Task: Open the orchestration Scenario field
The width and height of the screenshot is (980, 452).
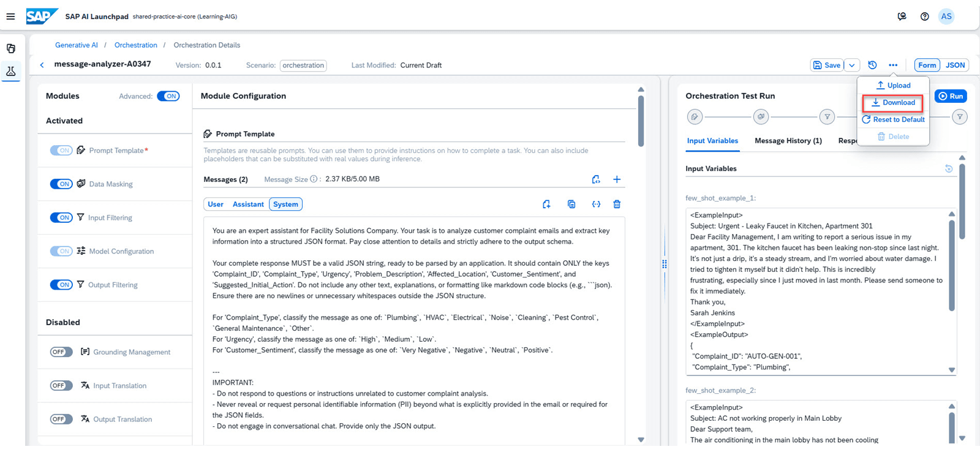Action: point(303,66)
